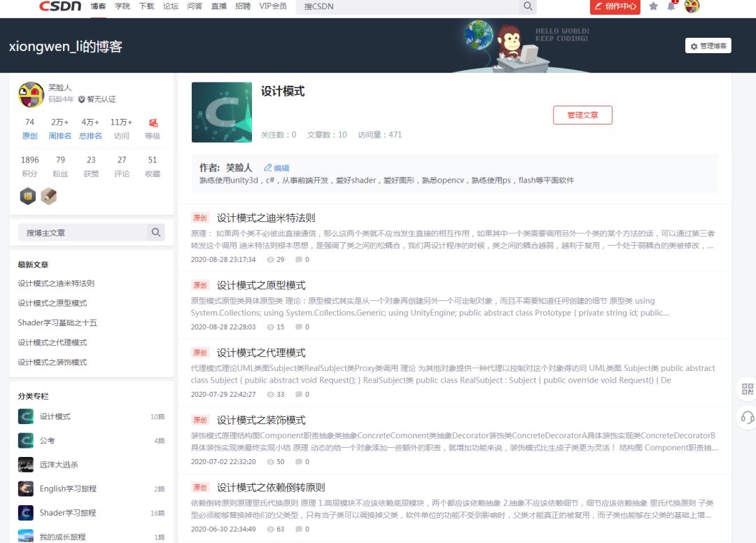Open 设计模式 column icon in sidebar
The image size is (756, 543).
point(26,416)
